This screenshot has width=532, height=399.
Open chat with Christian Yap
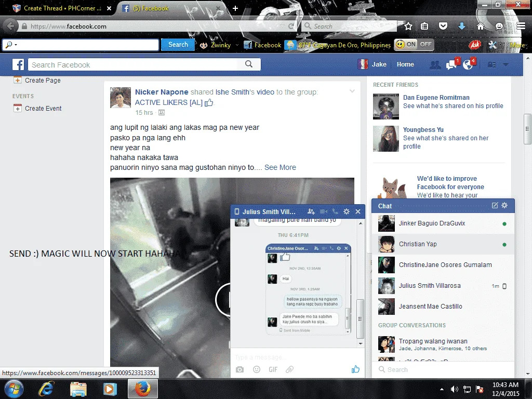[x=443, y=244]
